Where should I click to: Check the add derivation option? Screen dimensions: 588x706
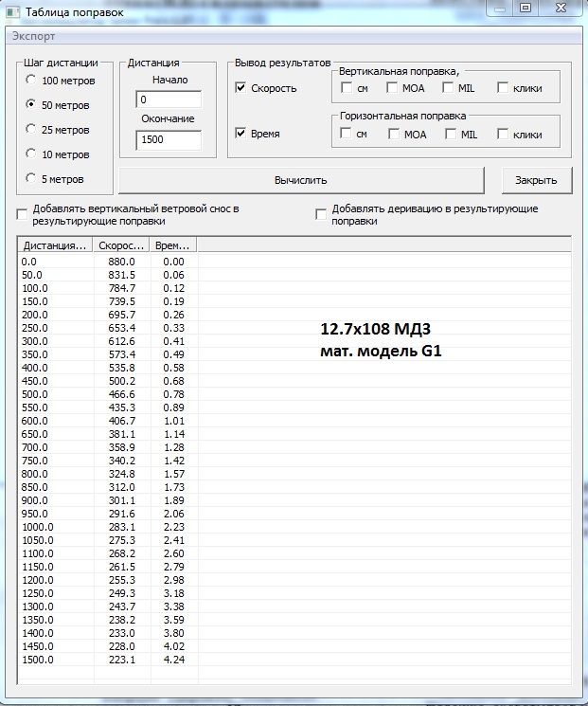321,215
